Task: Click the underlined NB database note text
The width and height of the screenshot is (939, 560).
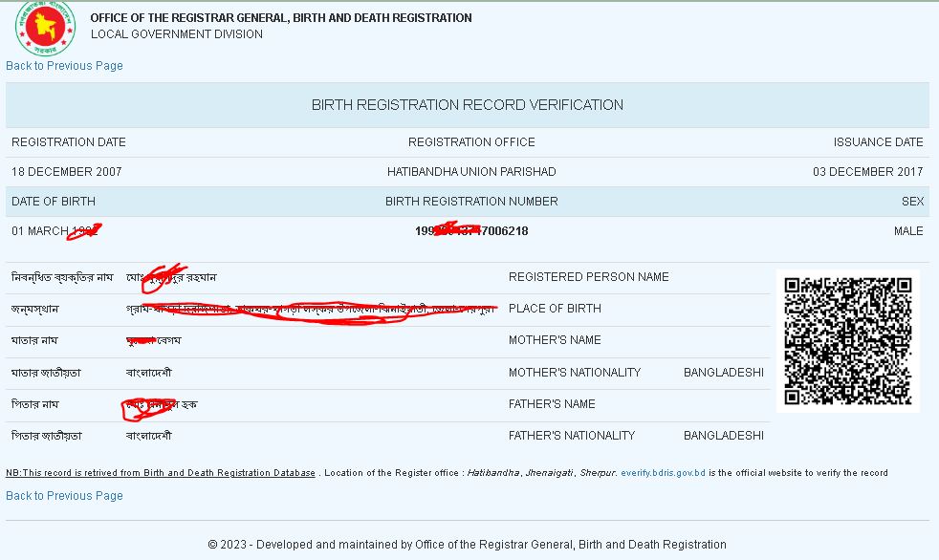Action: (x=161, y=473)
